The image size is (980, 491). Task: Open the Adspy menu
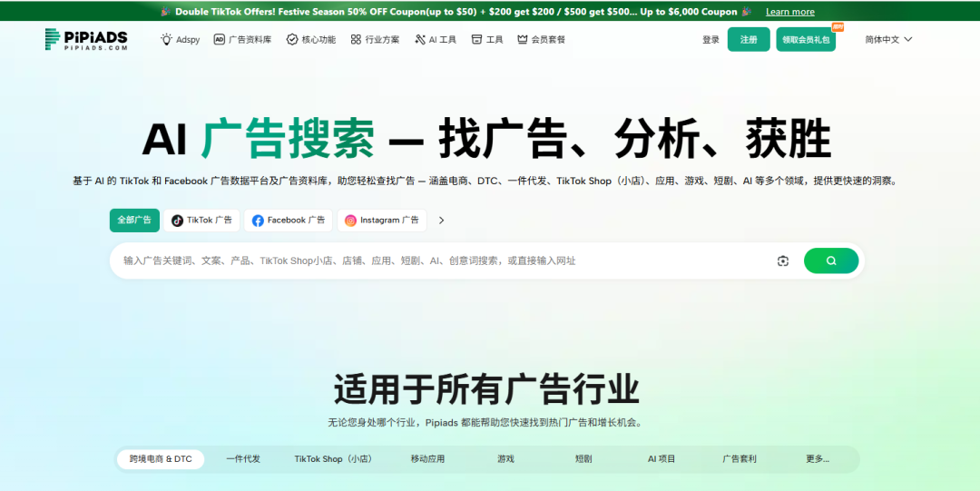[x=180, y=39]
